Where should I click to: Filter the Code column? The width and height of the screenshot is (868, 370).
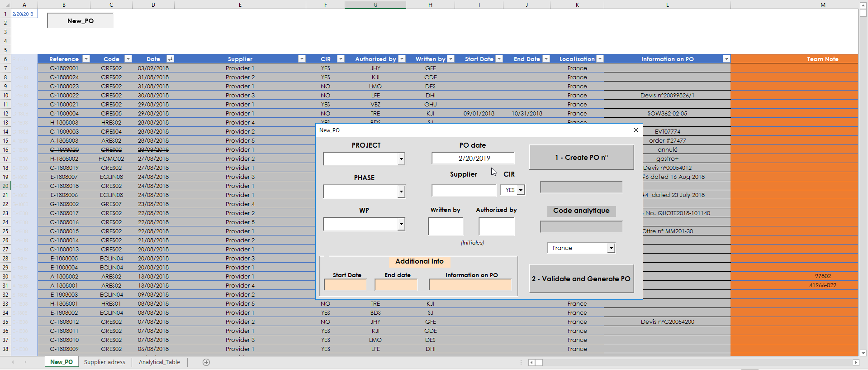point(128,59)
